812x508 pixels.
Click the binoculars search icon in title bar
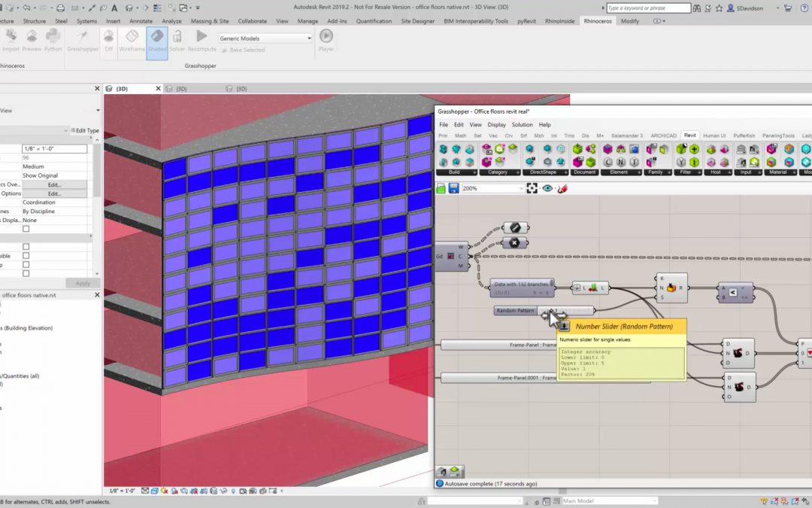697,8
